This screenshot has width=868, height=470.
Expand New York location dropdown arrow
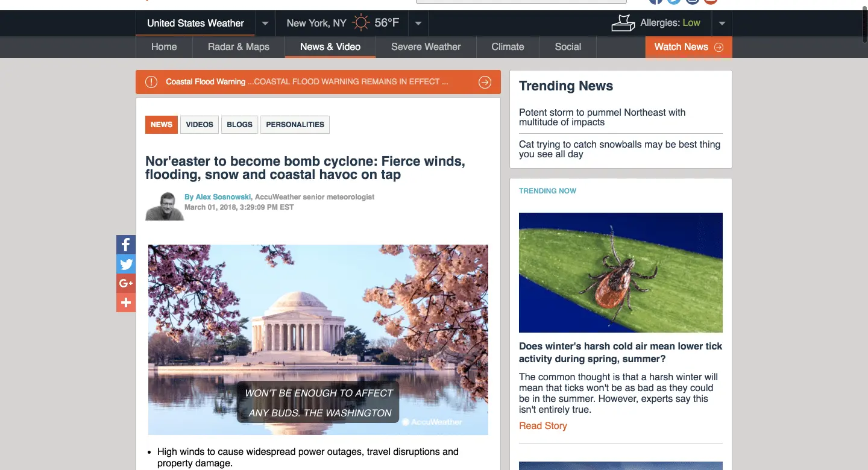coord(418,24)
